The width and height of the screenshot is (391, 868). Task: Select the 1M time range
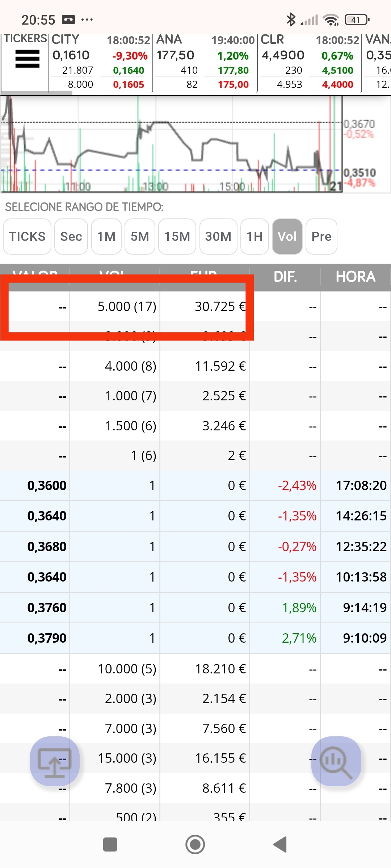pyautogui.click(x=106, y=237)
